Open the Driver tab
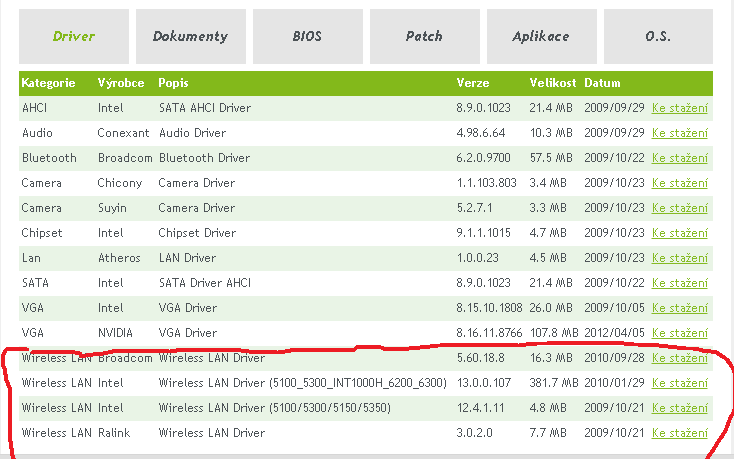Screen dimensions: 734x459 74,36
